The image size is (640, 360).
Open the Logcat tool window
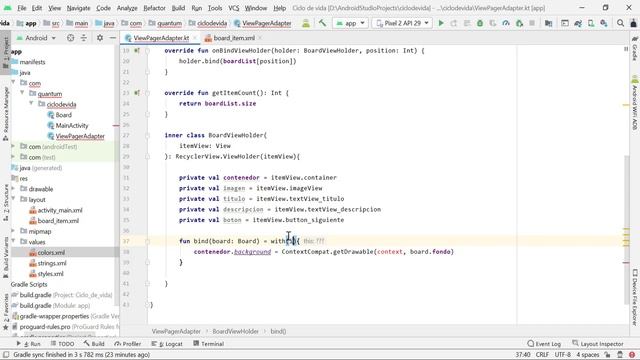[167, 344]
